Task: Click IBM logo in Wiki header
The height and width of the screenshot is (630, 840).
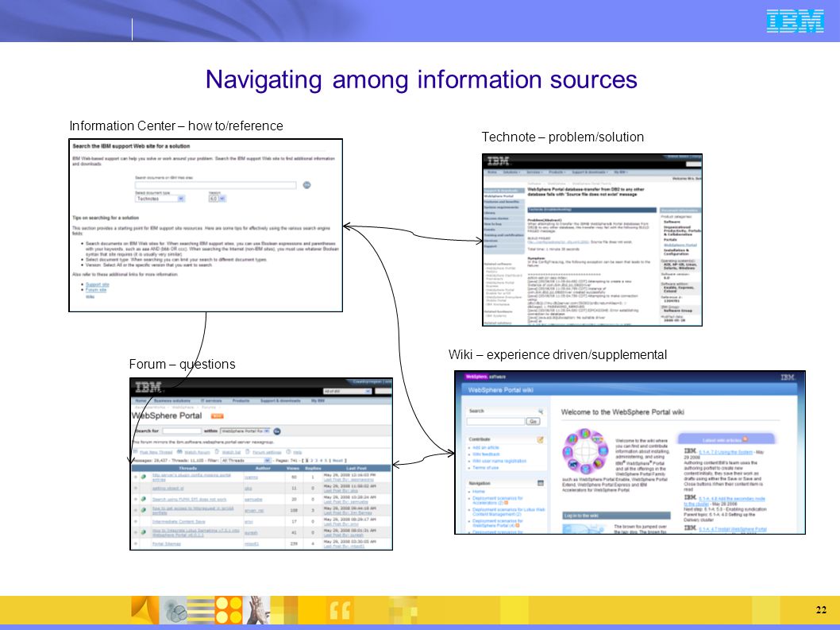Action: 788,377
